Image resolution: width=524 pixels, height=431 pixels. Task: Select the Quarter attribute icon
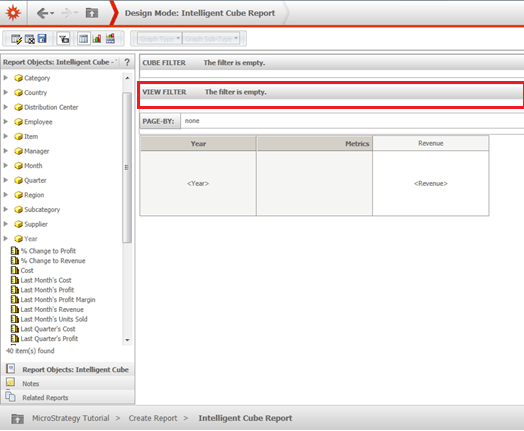click(x=18, y=180)
